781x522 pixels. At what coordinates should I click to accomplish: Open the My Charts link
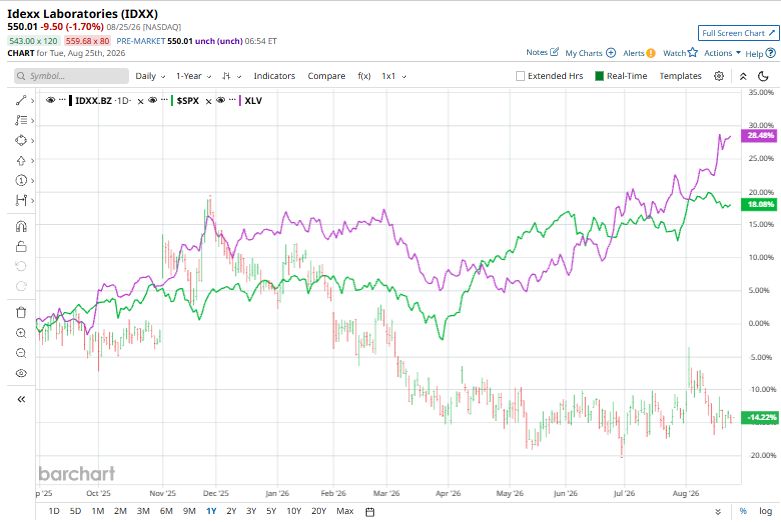point(584,53)
